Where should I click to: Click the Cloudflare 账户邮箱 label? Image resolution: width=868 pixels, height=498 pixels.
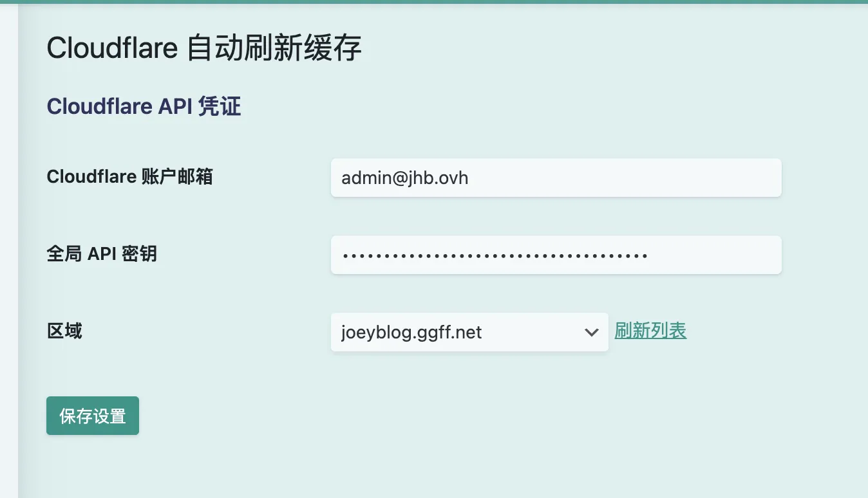tap(129, 177)
